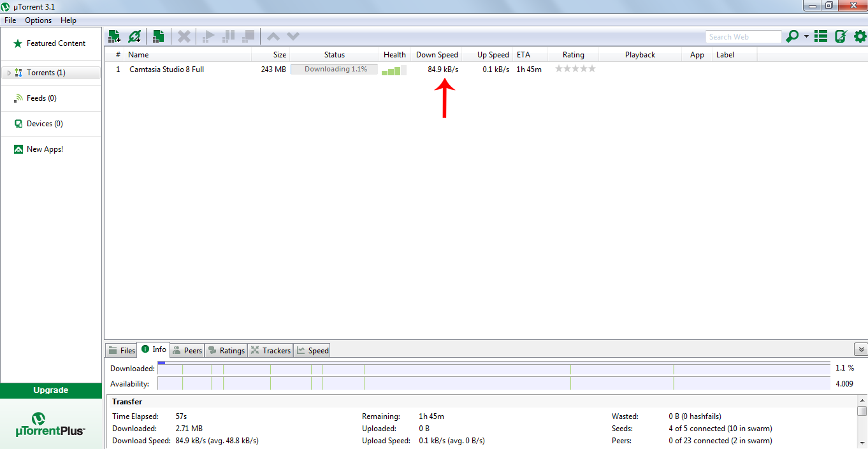Click the Stop torrent toolbar icon
Screen dimensions: 868x449
point(249,36)
